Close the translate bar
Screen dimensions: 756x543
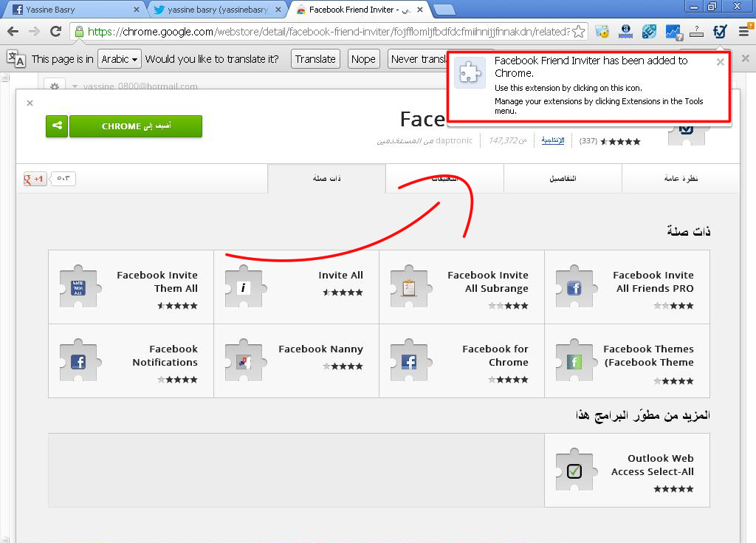(x=746, y=58)
